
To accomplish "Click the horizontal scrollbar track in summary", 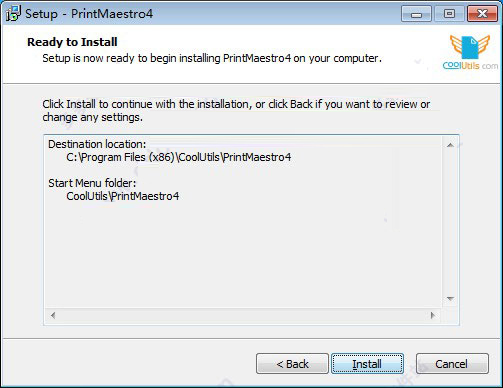I will click(x=243, y=315).
